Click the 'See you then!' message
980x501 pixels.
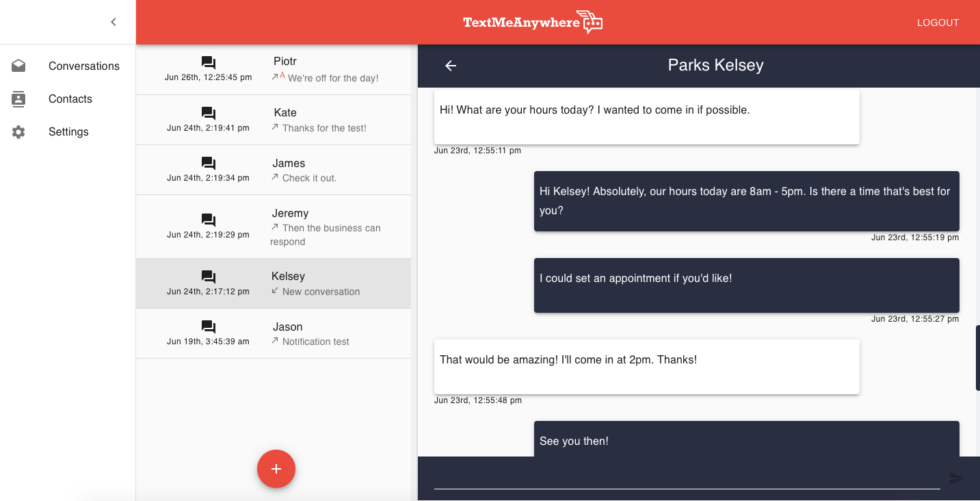746,439
